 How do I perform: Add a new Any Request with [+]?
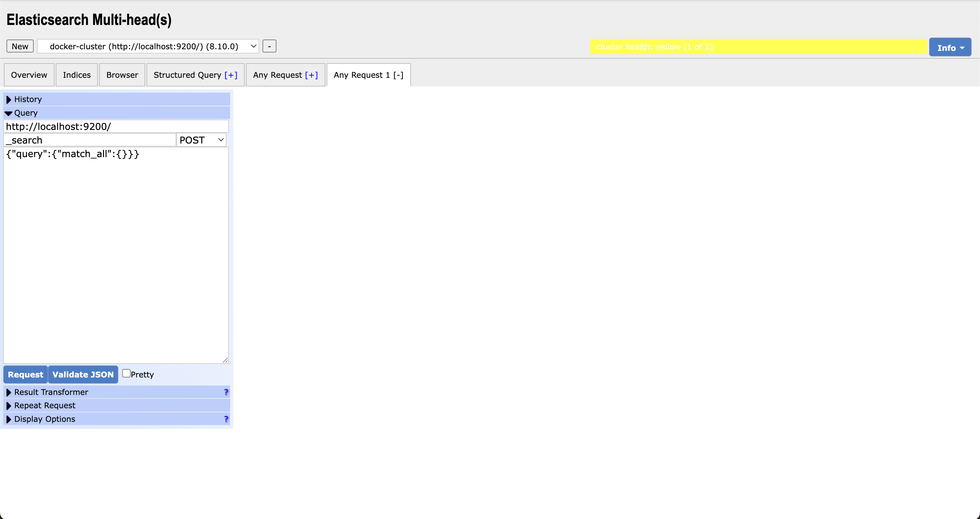click(311, 75)
